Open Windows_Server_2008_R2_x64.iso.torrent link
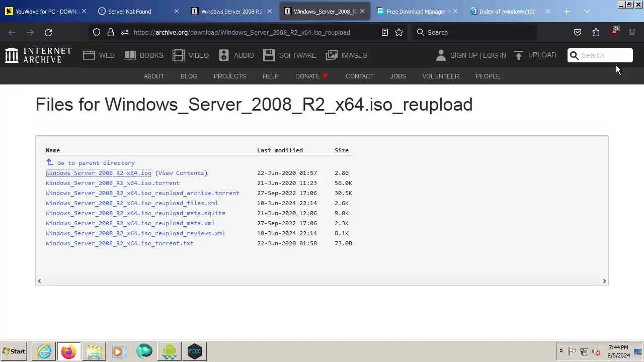Screen dimensions: 644x362 click(x=112, y=183)
